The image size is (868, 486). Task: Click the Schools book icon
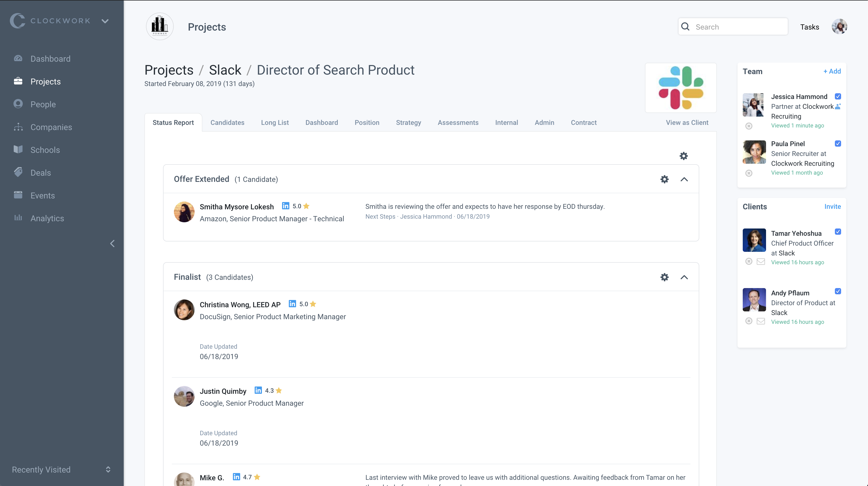point(18,149)
